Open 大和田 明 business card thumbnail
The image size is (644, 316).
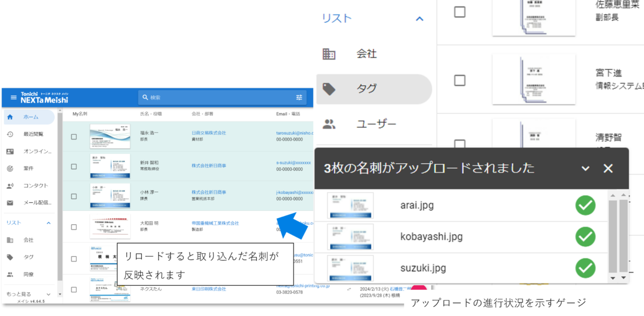110,227
